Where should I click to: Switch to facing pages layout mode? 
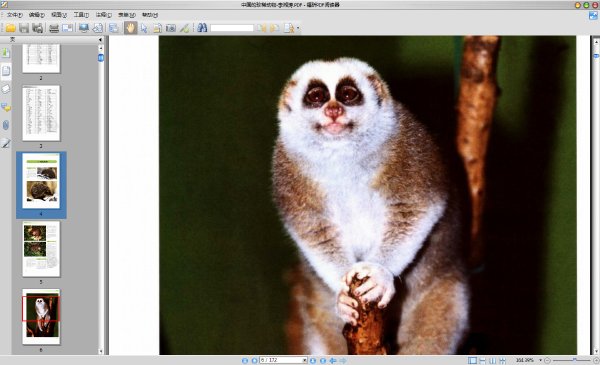492,360
